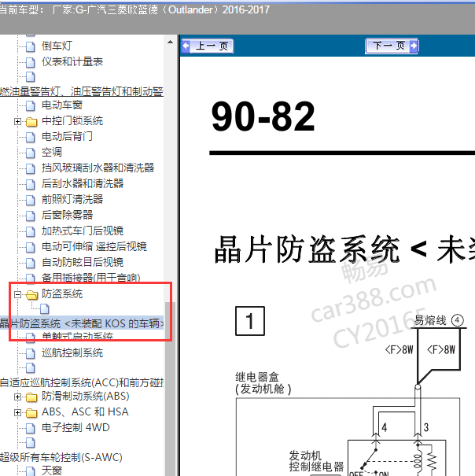Open 后刮水器和清洗器 entry
The image size is (475, 476).
[83, 183]
